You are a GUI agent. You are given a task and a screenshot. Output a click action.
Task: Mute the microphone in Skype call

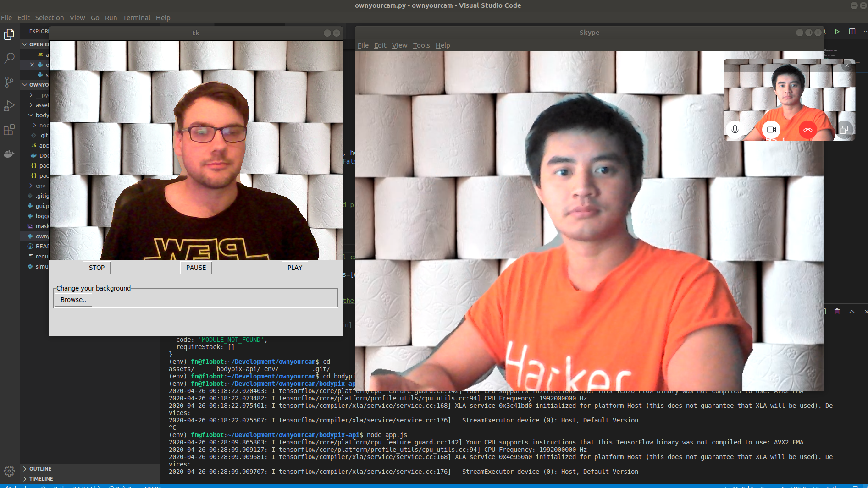[735, 130]
